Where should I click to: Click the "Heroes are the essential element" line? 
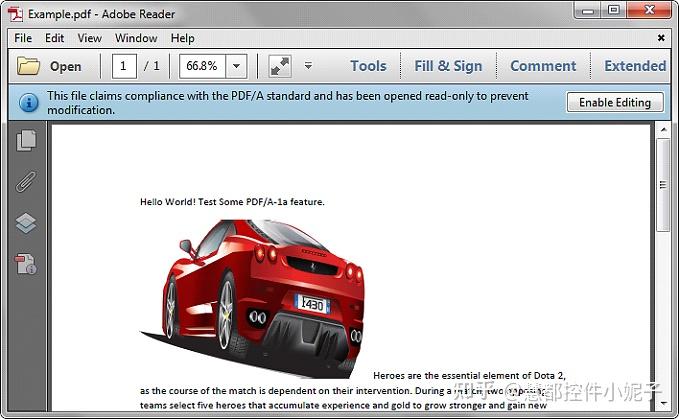point(469,375)
